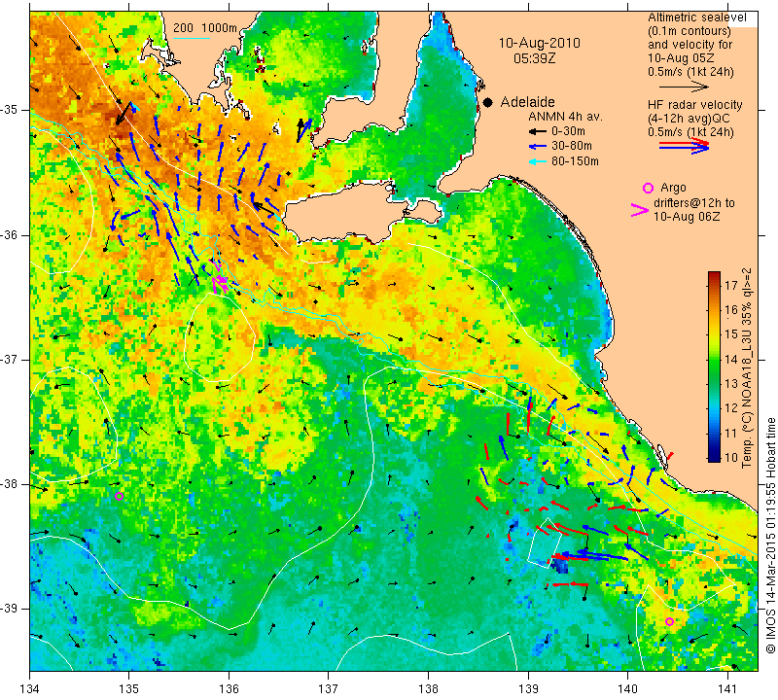Image resolution: width=778 pixels, height=700 pixels.
Task: Click the small white closed contour box near 139.2E 38.5S
Action: pyautogui.click(x=544, y=543)
